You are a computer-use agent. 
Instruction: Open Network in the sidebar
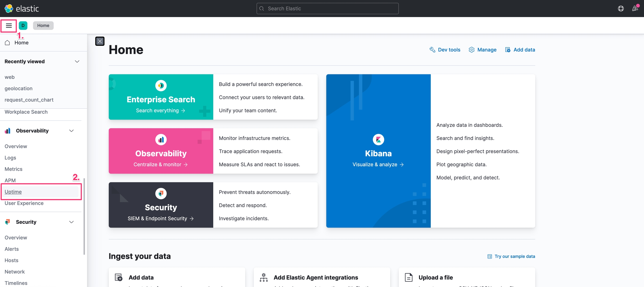[x=15, y=272]
